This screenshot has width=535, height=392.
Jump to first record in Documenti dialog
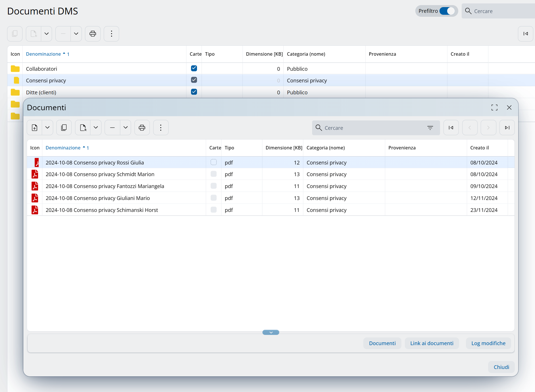tap(451, 128)
